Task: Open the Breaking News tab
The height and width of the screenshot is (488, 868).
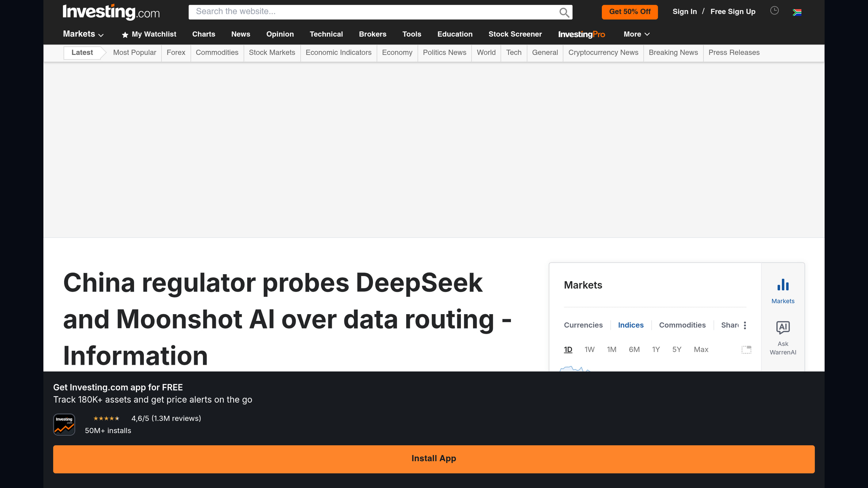Action: (x=673, y=53)
